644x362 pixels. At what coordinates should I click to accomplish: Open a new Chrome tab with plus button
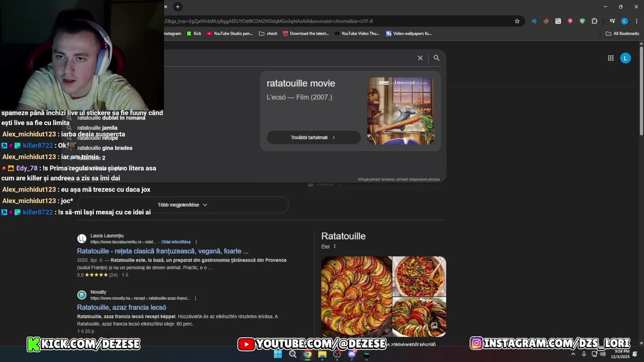pyautogui.click(x=178, y=7)
